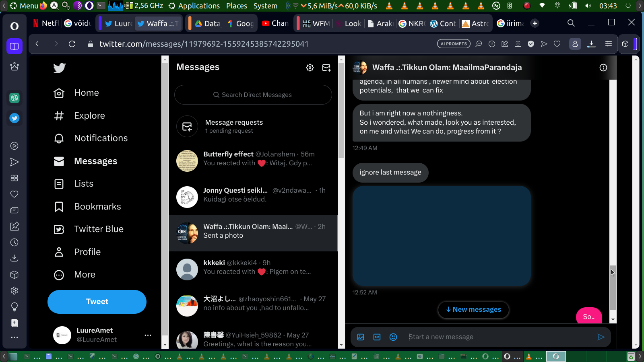Open Opera sidebar downloads
Screen dimensions: 644x362
(x=14, y=258)
